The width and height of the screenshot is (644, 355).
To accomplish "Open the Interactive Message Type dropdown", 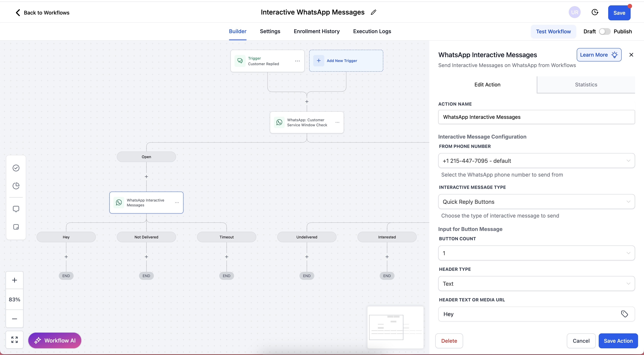I will 536,202.
